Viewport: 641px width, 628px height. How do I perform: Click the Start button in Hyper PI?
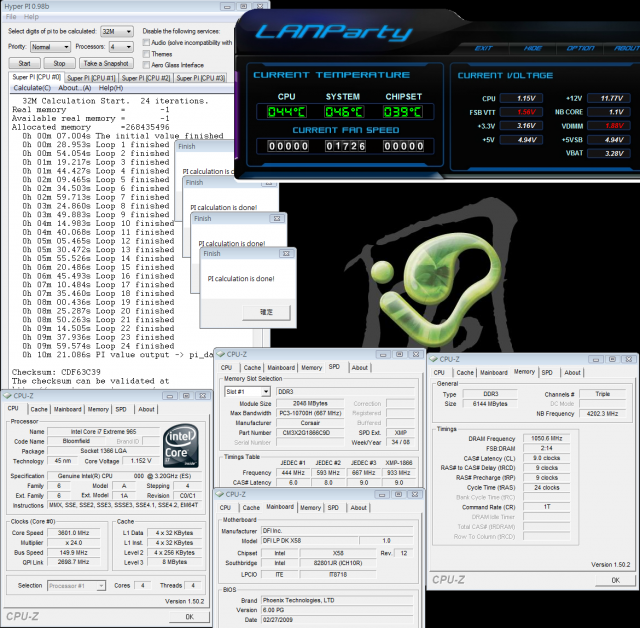click(x=25, y=63)
